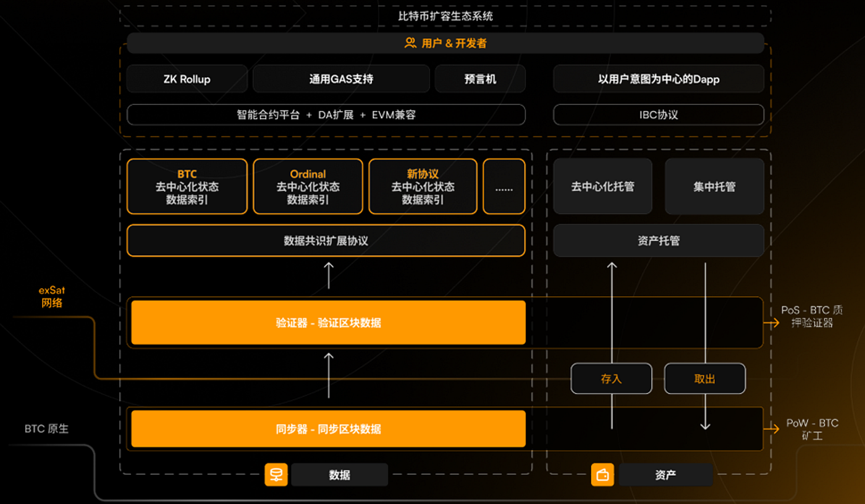Click the database icon beside 数据
The height and width of the screenshot is (504, 865).
(276, 474)
